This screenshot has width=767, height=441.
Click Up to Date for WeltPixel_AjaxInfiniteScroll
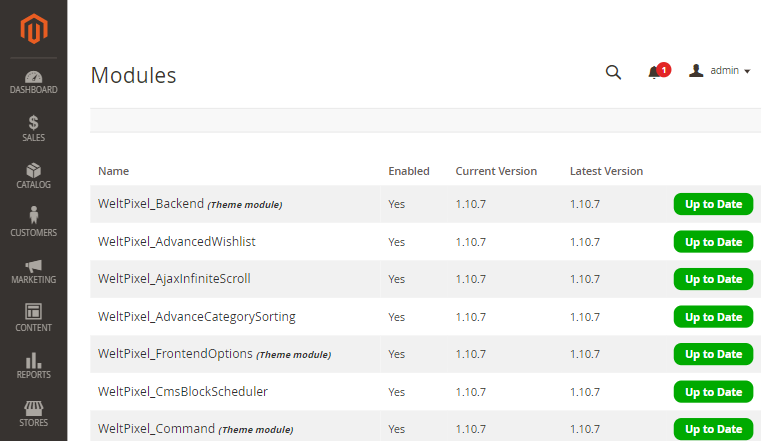click(713, 279)
